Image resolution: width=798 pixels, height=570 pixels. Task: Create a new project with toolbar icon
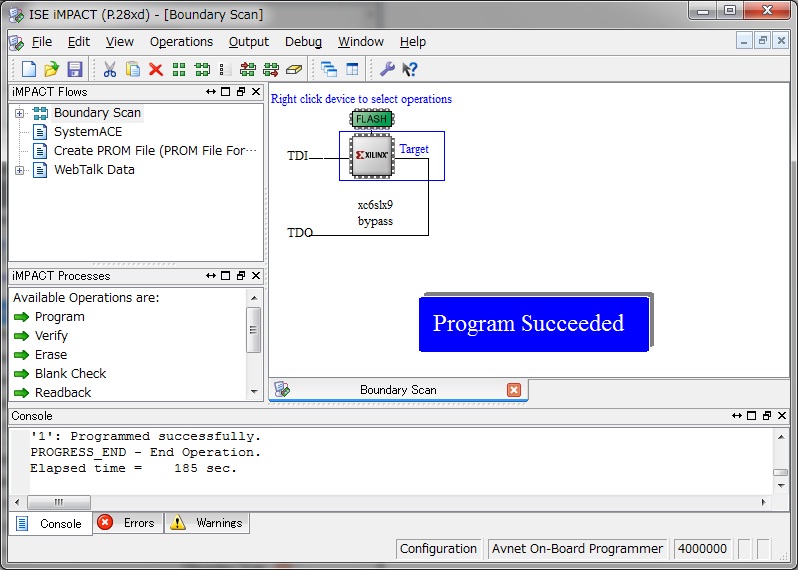click(x=28, y=69)
